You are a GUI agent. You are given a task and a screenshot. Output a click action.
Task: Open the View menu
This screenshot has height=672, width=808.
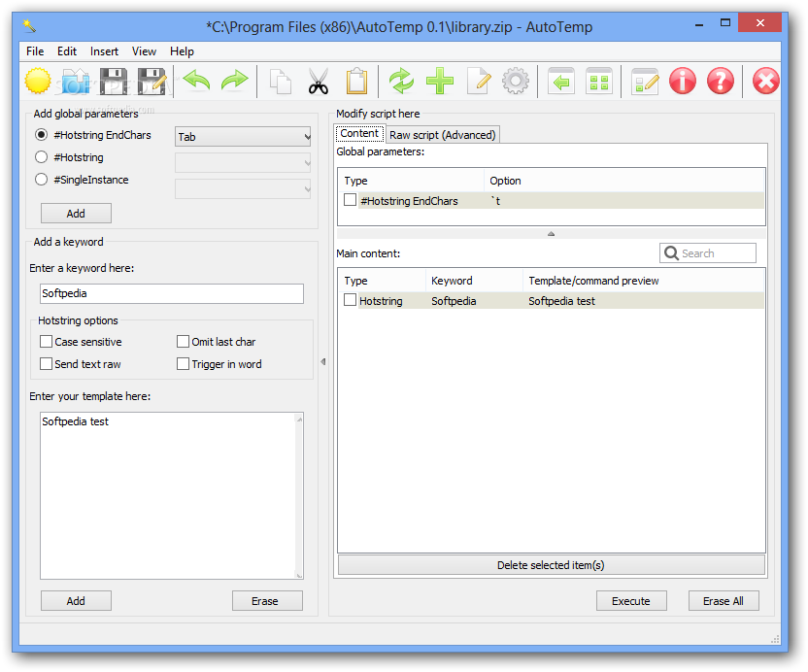point(144,51)
